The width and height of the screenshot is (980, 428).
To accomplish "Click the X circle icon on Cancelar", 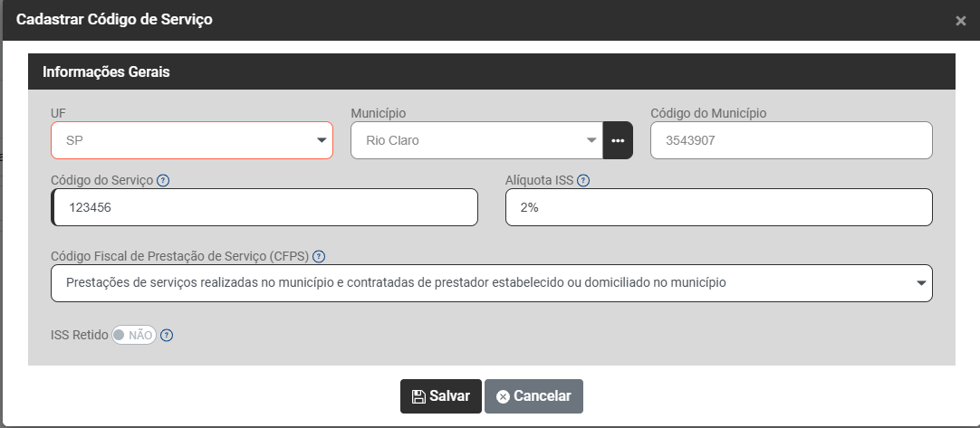I will click(503, 396).
